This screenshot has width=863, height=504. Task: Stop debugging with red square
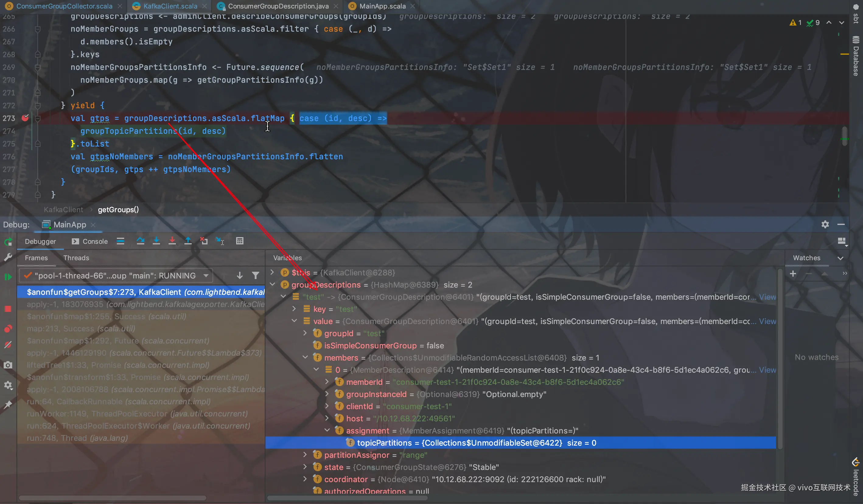point(8,309)
